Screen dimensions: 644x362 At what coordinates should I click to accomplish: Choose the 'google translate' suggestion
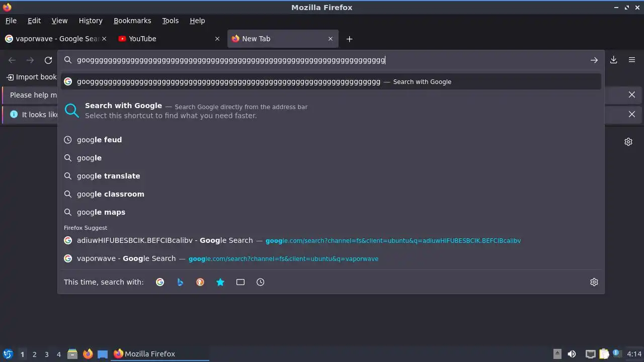click(x=331, y=176)
